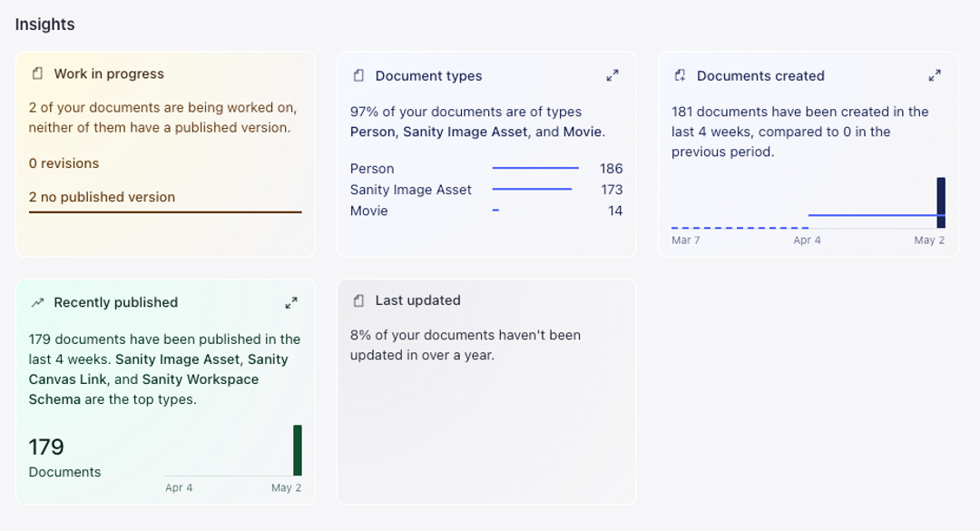The width and height of the screenshot is (980, 531).
Task: Click the Movie document type row
Action: point(485,211)
